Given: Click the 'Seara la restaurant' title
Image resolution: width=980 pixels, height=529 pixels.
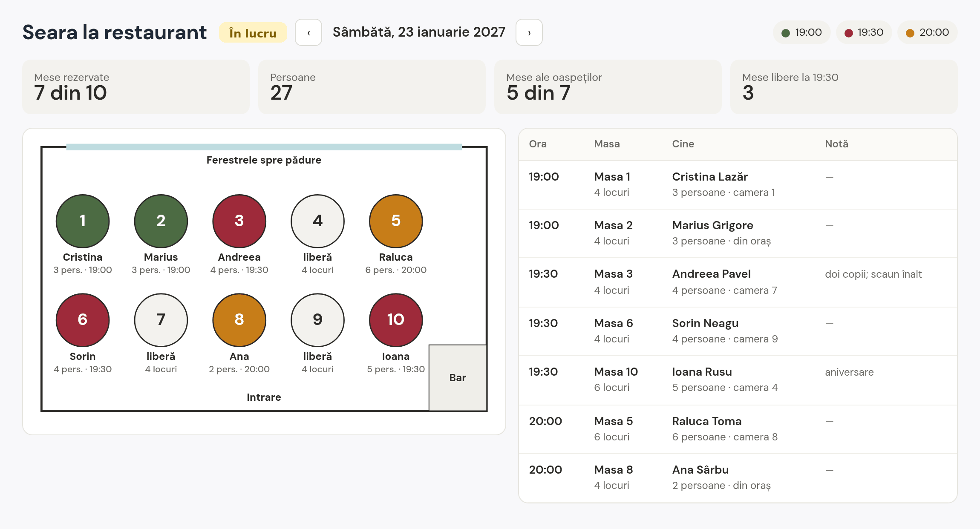Looking at the screenshot, I should point(115,32).
